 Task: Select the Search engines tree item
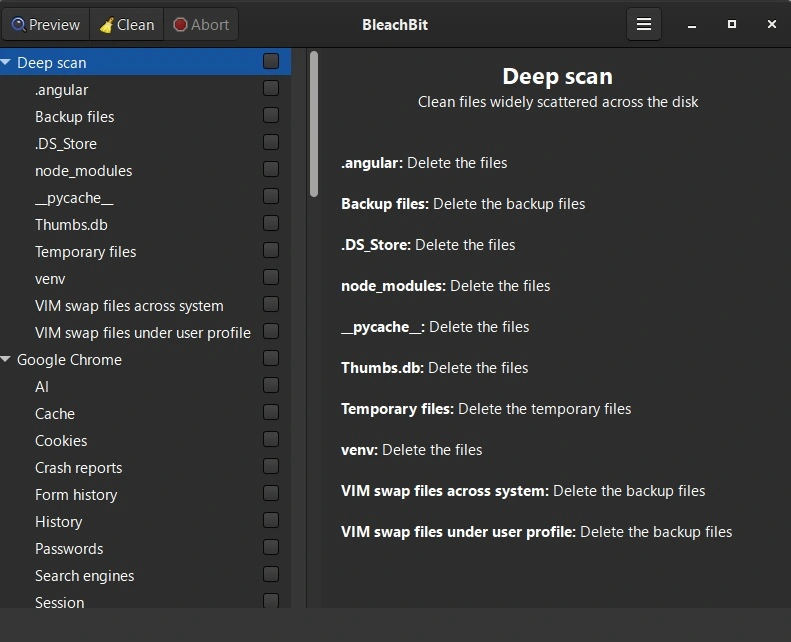point(145,575)
